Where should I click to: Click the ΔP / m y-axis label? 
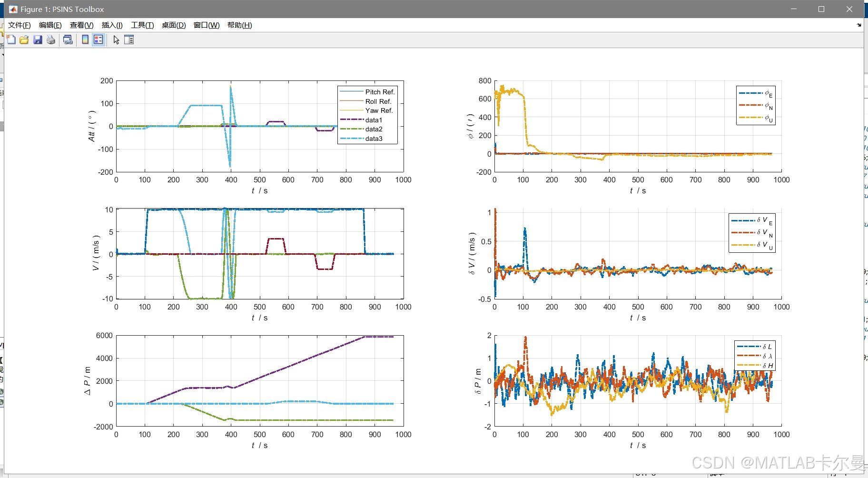pyautogui.click(x=87, y=380)
